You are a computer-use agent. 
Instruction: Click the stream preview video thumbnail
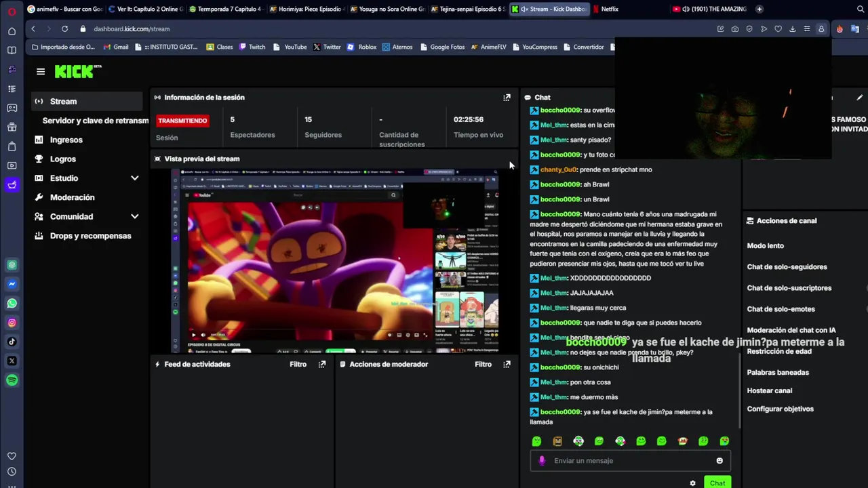(334, 261)
